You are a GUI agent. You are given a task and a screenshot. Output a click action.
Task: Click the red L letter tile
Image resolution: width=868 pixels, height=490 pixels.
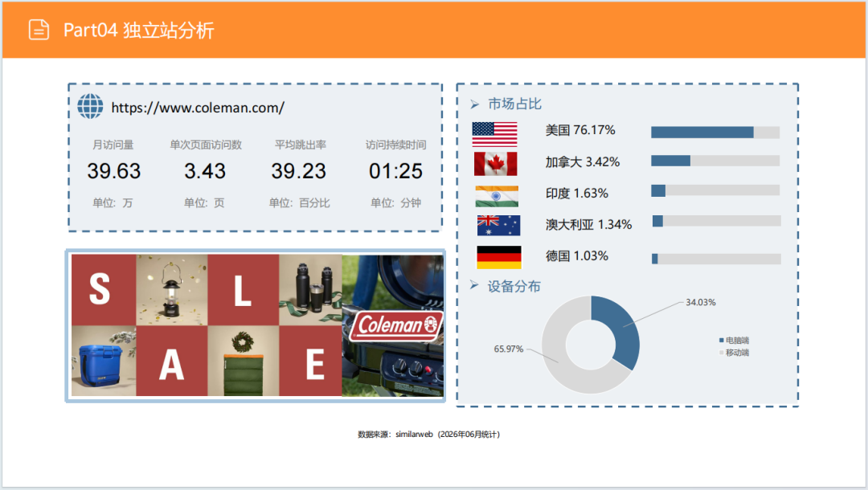click(x=243, y=290)
